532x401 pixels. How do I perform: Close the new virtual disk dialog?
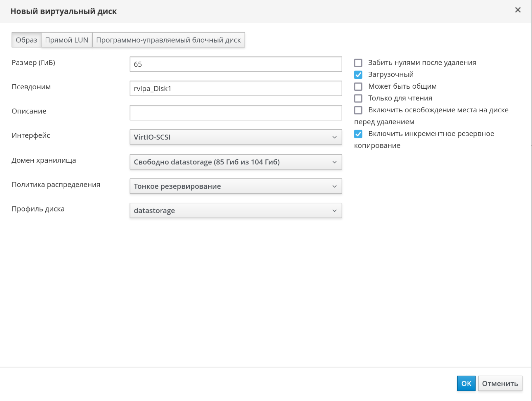click(517, 10)
